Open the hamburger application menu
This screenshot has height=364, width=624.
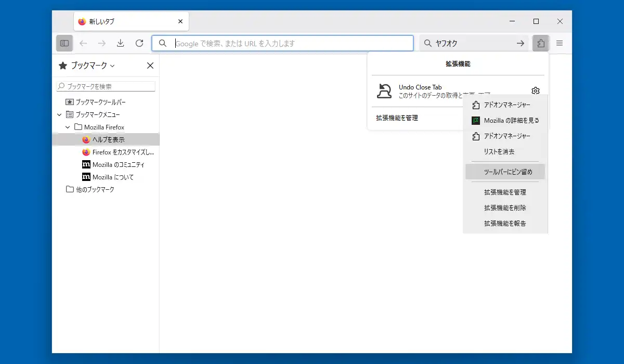(560, 43)
